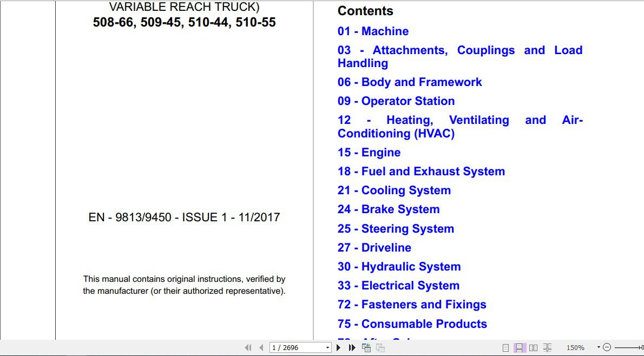This screenshot has width=644, height=356.
Task: Switch to single page layout
Action: (x=505, y=348)
